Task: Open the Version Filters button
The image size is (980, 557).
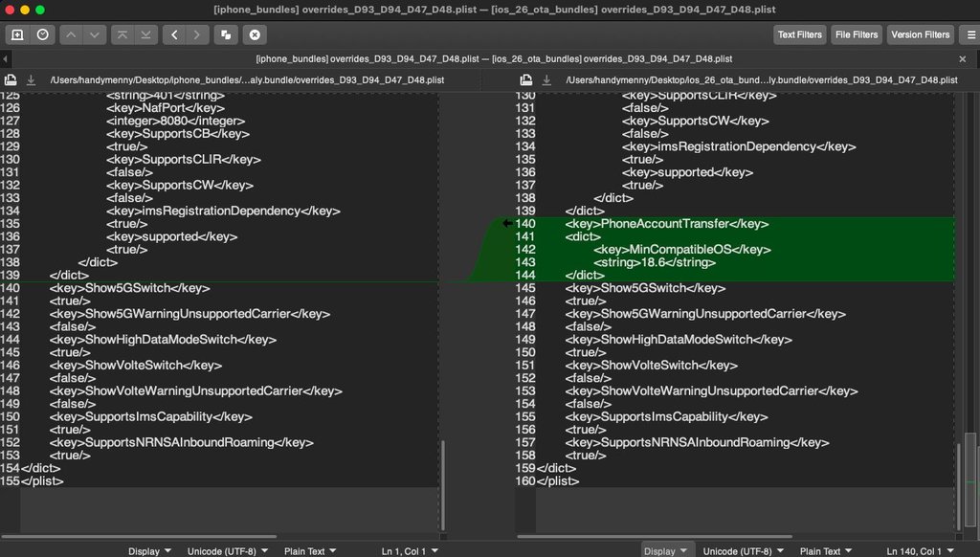Action: coord(920,34)
